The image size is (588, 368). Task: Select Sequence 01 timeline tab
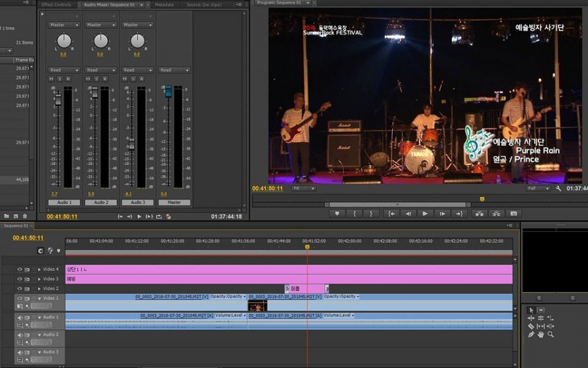[16, 226]
